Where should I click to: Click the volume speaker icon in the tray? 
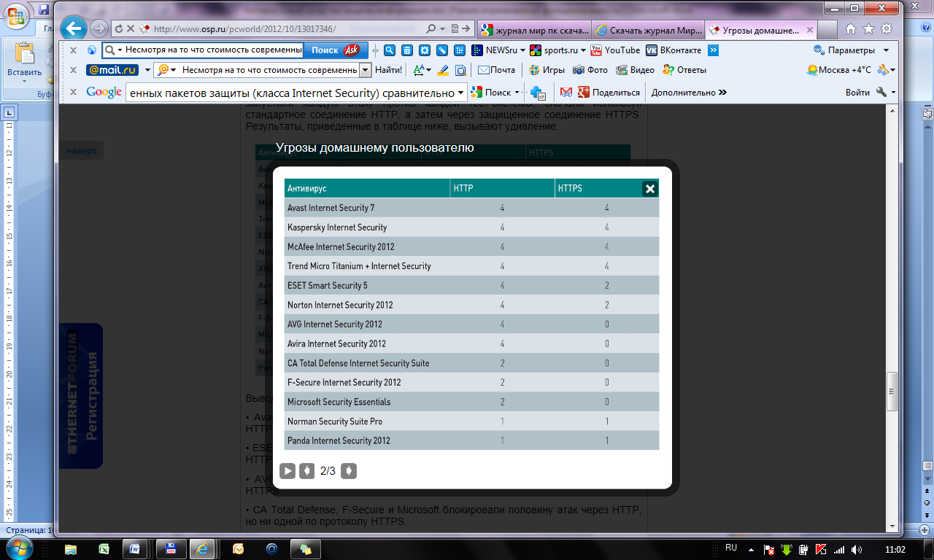pos(857,549)
